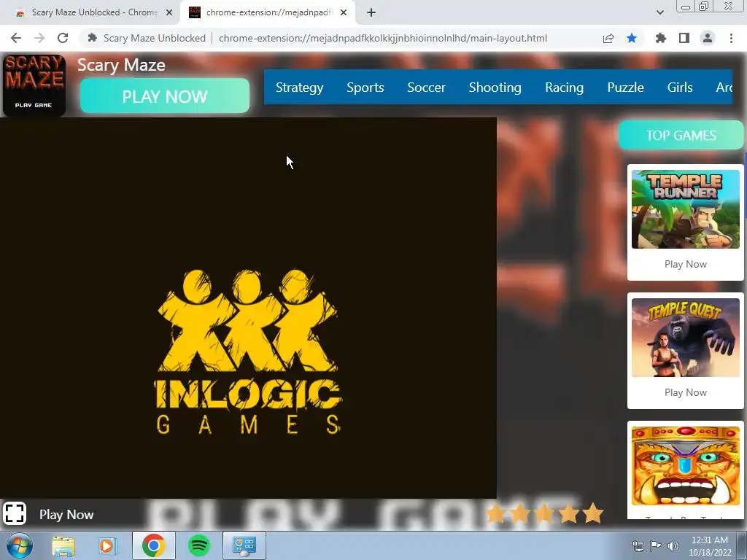The width and height of the screenshot is (747, 560).
Task: Open the golden temple mask game thumbnail
Action: pos(686,466)
